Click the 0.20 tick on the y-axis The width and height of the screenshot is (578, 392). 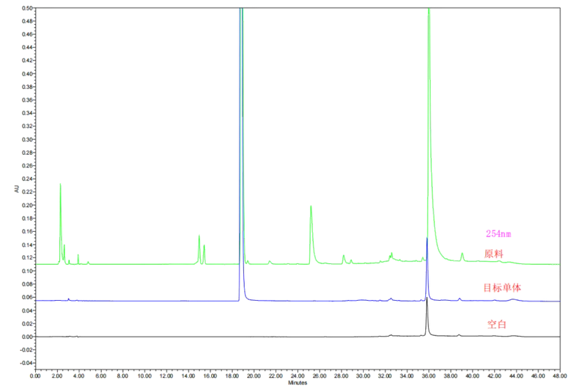pos(28,205)
